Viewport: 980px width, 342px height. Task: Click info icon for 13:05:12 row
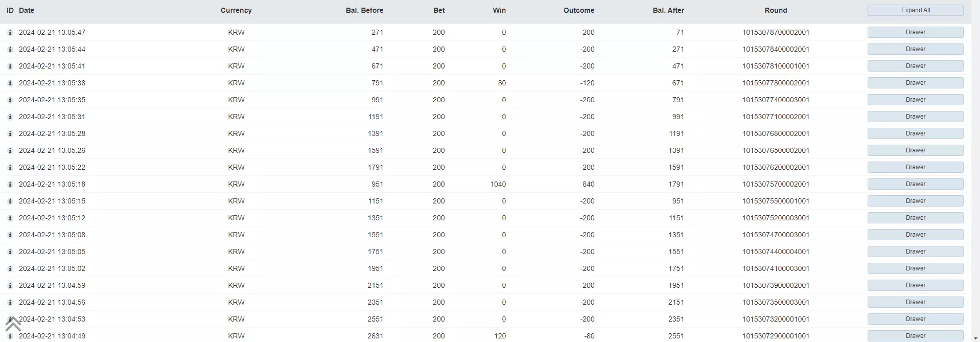coord(10,218)
